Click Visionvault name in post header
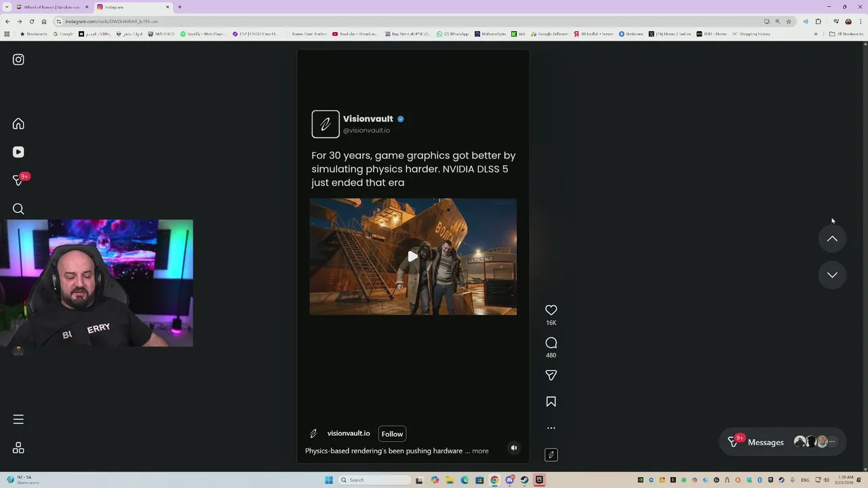 (x=368, y=119)
